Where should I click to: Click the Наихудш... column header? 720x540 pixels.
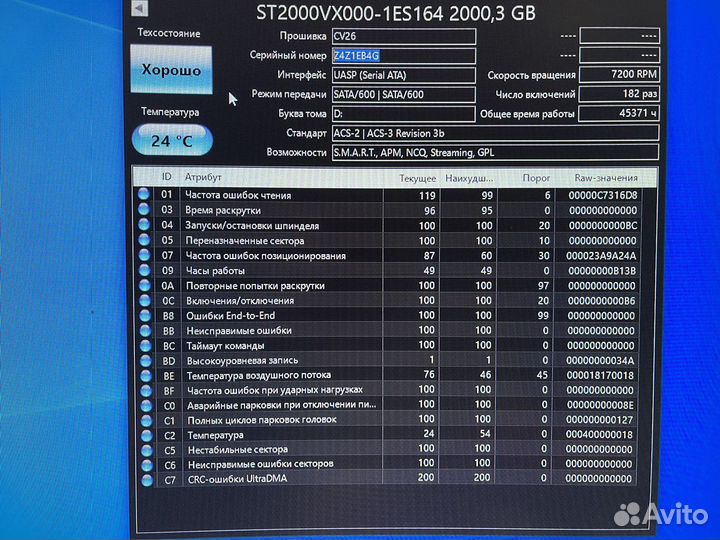coord(469,178)
